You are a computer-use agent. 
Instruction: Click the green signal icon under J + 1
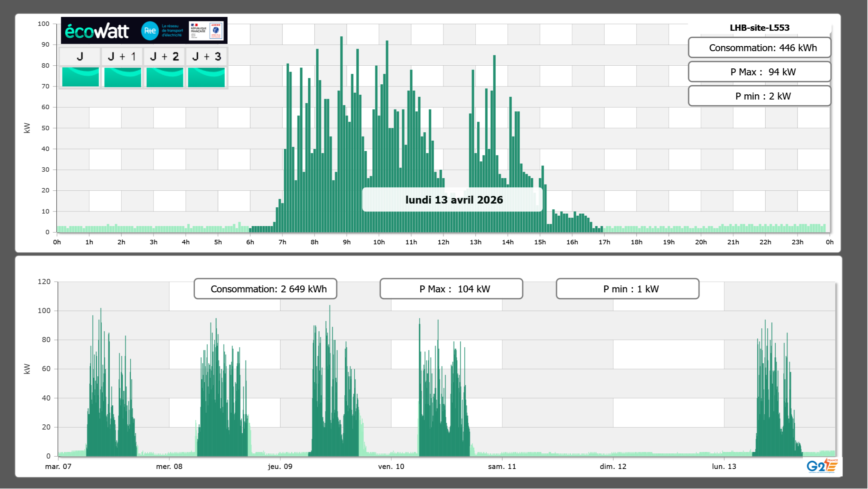[x=122, y=77]
